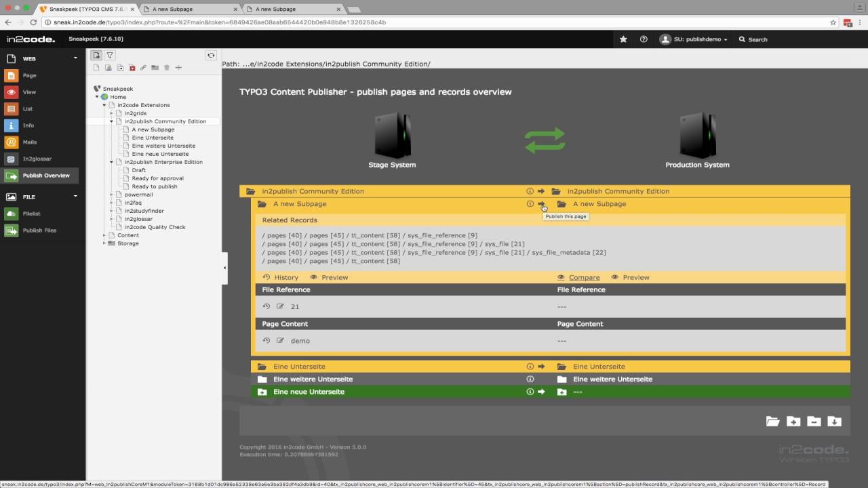Open History for A new Subpage
This screenshot has height=488, width=868.
pyautogui.click(x=281, y=277)
